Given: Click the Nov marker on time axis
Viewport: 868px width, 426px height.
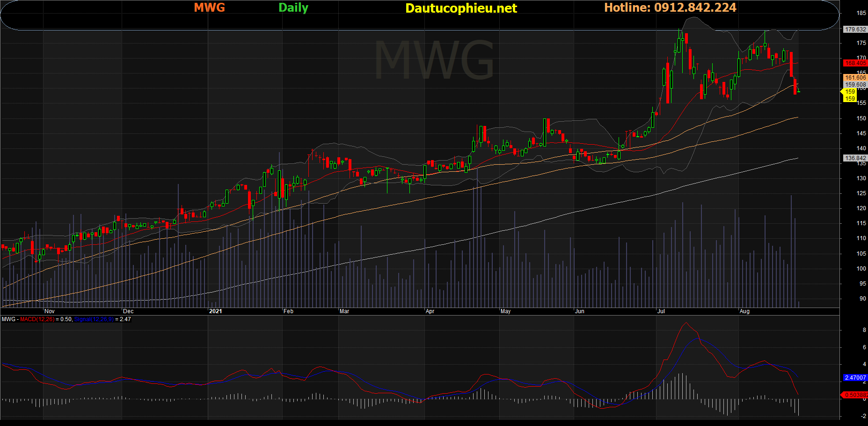Looking at the screenshot, I should 49,311.
